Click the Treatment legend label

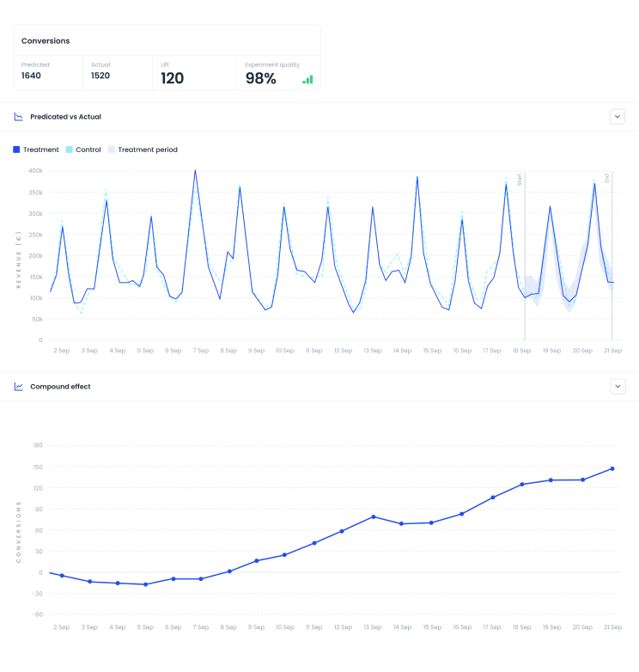[x=41, y=150]
